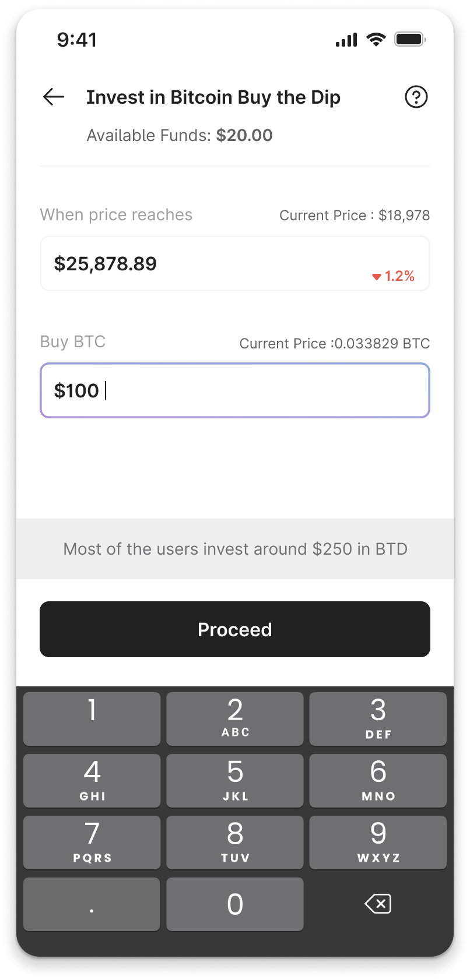Open the help question mark icon

pos(416,97)
